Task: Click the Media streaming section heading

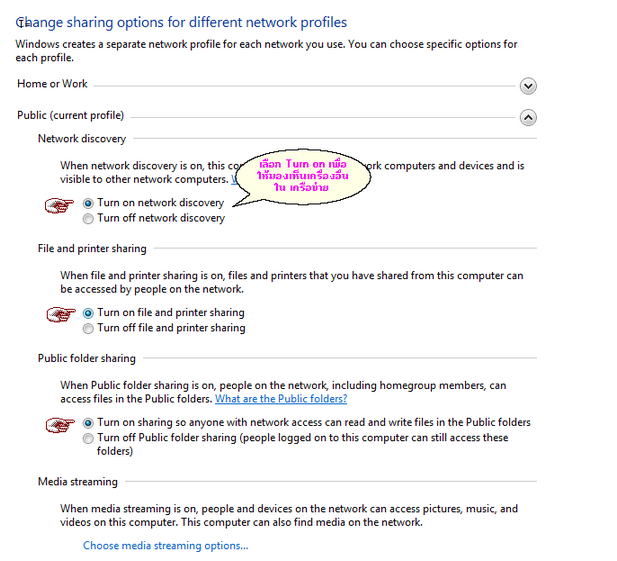Action: [x=78, y=482]
